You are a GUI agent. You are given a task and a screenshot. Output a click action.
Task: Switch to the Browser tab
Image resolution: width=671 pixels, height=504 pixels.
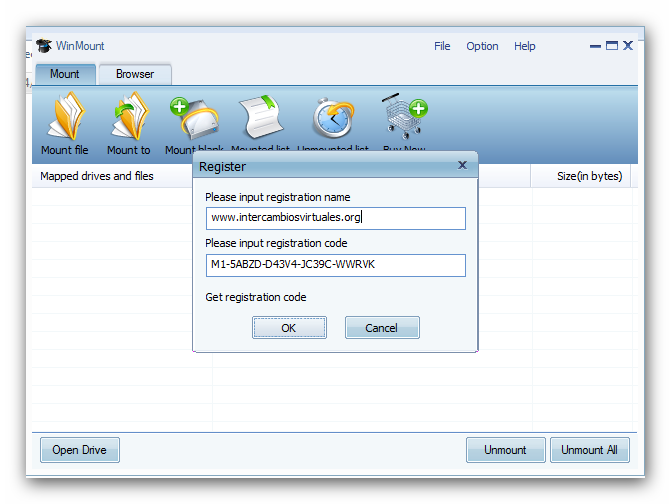(x=135, y=74)
